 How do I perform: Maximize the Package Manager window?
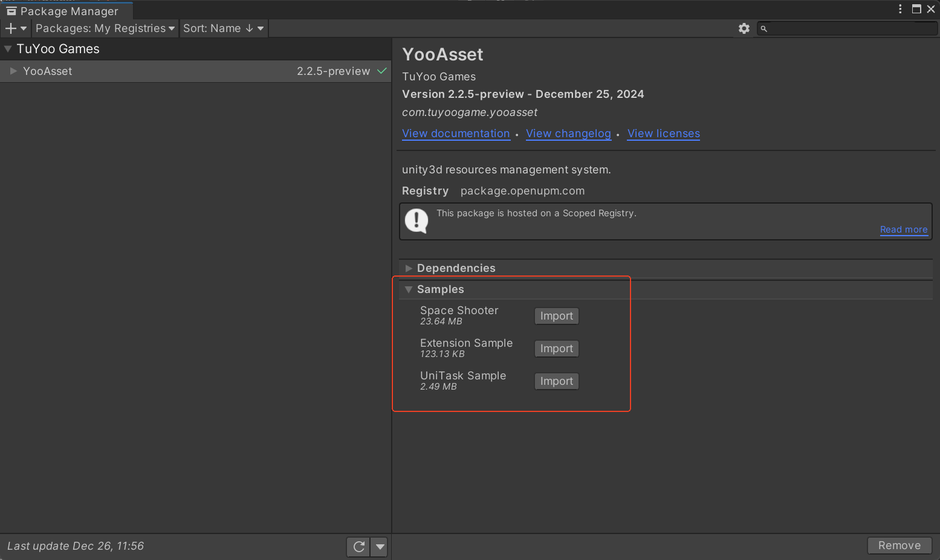[916, 9]
